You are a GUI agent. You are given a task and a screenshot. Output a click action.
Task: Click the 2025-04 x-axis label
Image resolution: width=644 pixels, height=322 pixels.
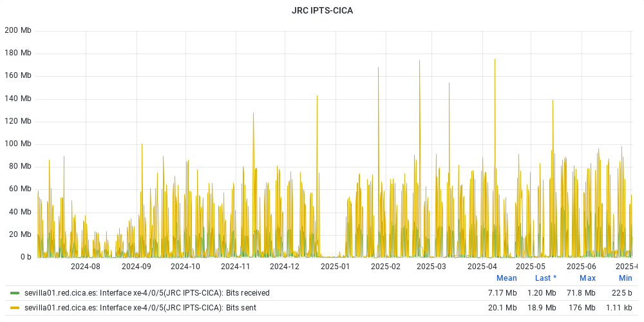point(482,266)
